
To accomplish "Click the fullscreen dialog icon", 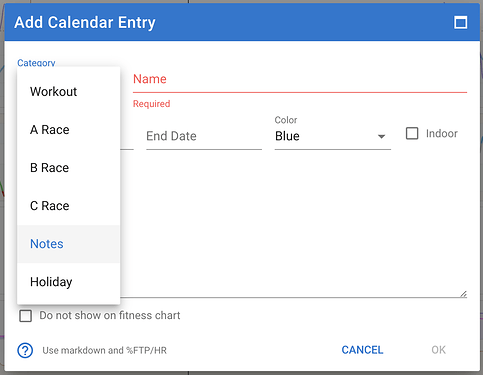I will (460, 23).
